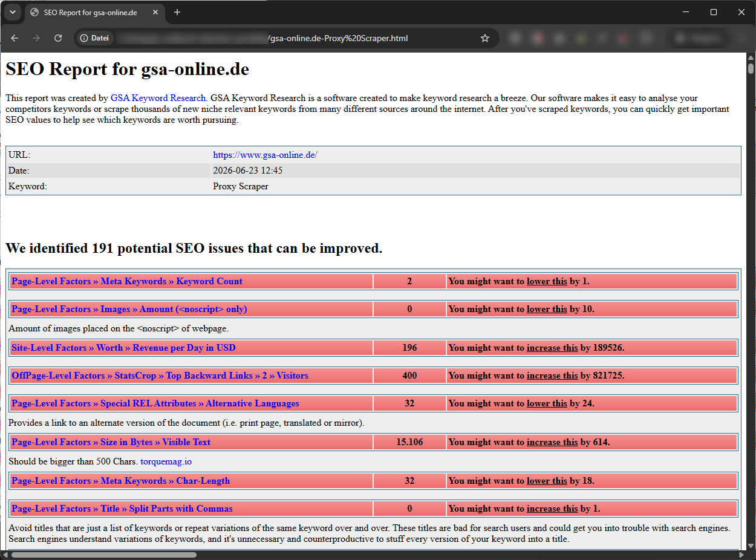Click the scroll up arrow of vertical scrollbar
756x560 pixels.
click(751, 57)
